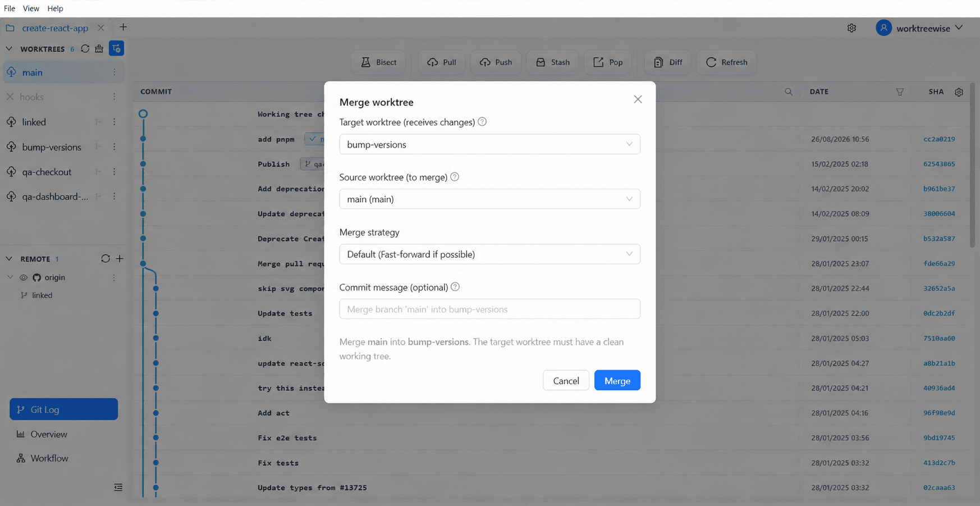Screen dimensions: 980x506
Task: Search commits with the magnifier icon
Action: pos(789,92)
